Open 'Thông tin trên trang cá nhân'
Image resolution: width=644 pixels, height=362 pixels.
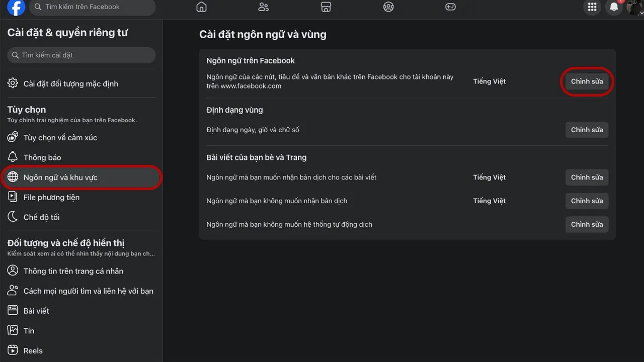pos(73,271)
